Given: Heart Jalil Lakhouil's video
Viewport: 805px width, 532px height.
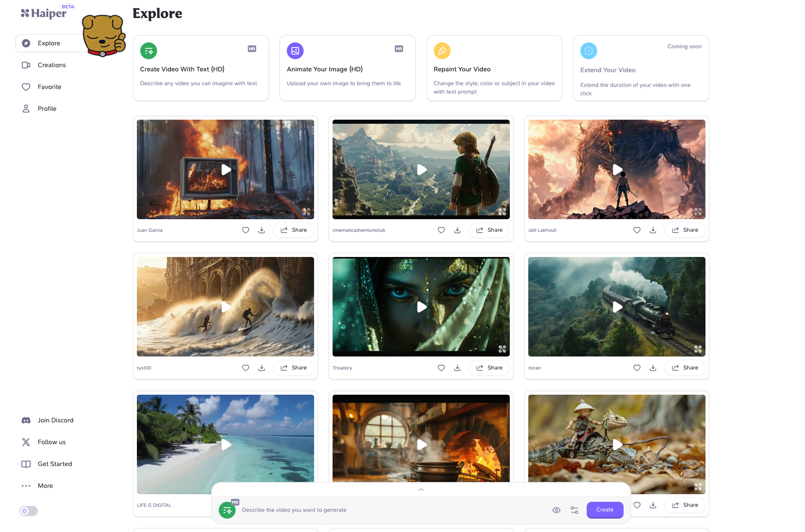Looking at the screenshot, I should pyautogui.click(x=637, y=230).
